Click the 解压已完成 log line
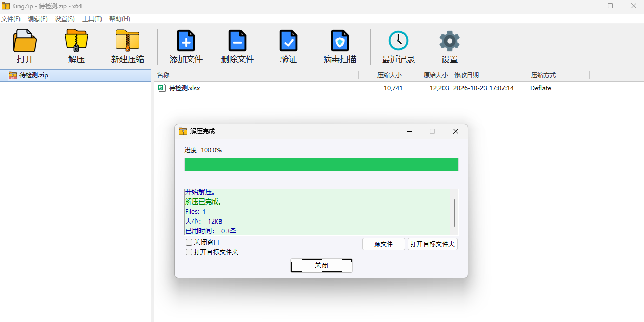Viewport: 644px width, 322px height. click(x=204, y=202)
